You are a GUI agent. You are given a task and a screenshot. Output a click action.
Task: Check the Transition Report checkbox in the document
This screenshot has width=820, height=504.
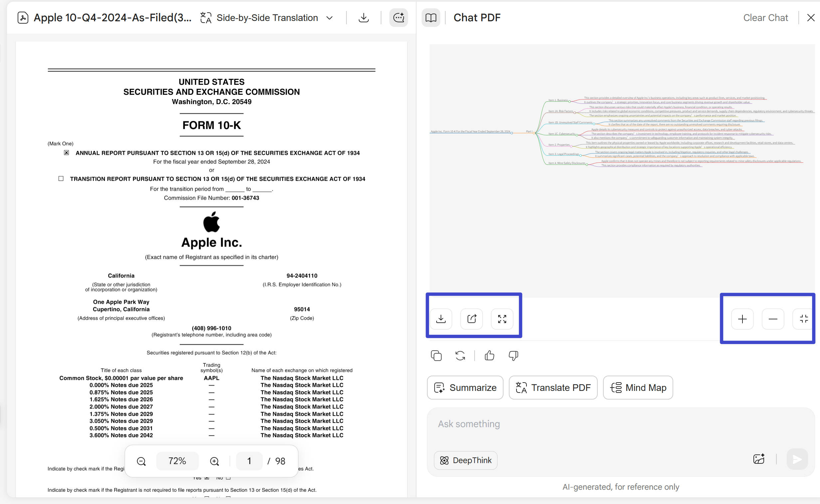tap(61, 179)
